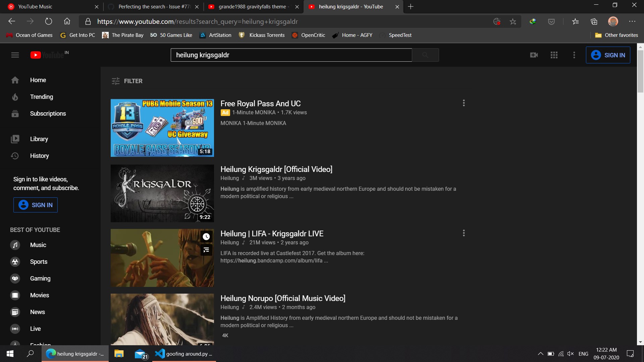Open File Explorer from taskbar
This screenshot has width=644, height=362.
(x=119, y=354)
